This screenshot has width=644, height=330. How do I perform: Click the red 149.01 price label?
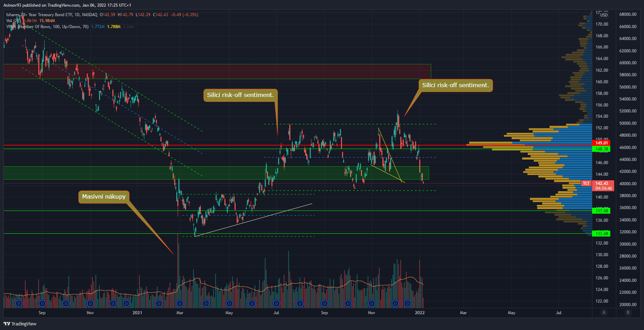tap(602, 143)
